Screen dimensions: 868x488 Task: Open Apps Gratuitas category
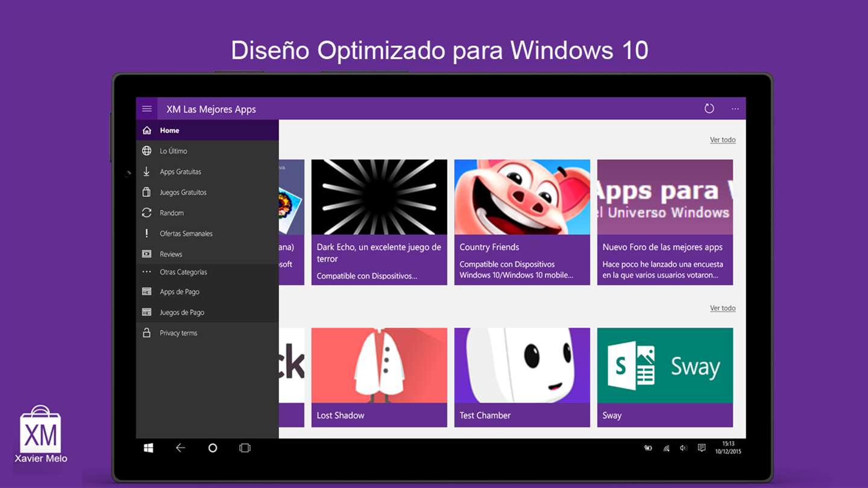[207, 172]
